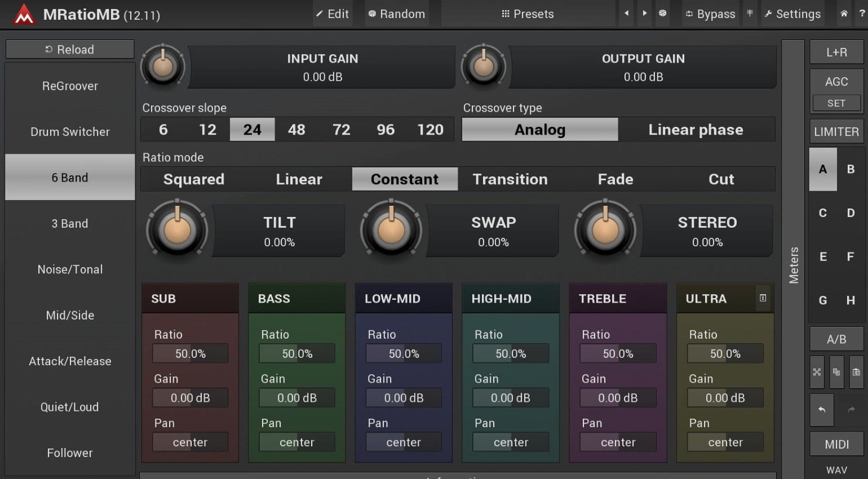Switch to the ReGroover device
868x479 pixels.
[x=70, y=86]
